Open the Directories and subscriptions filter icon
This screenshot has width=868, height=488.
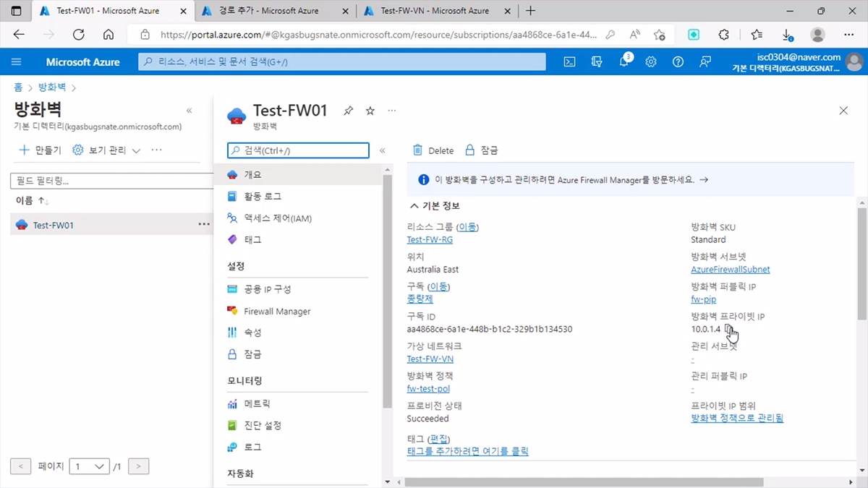(x=597, y=62)
